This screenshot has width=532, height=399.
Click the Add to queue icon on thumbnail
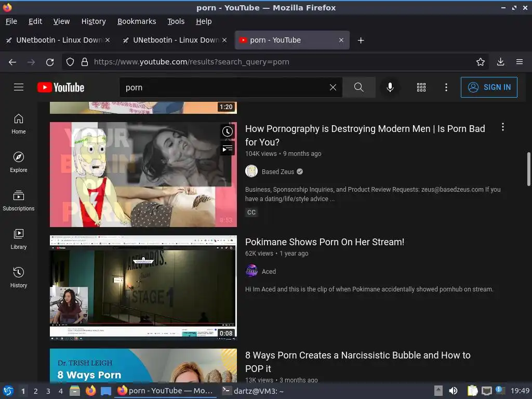(x=228, y=148)
